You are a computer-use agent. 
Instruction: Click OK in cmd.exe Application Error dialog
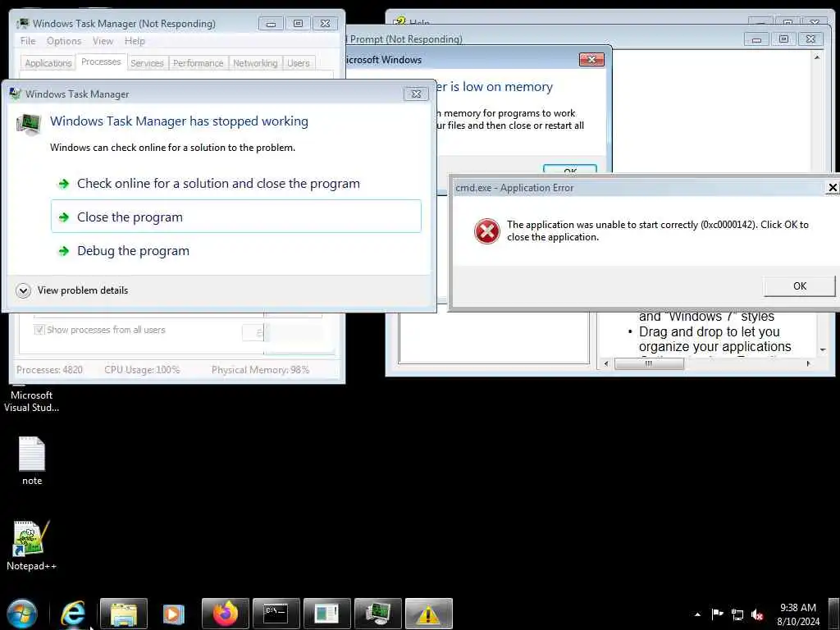(x=799, y=286)
